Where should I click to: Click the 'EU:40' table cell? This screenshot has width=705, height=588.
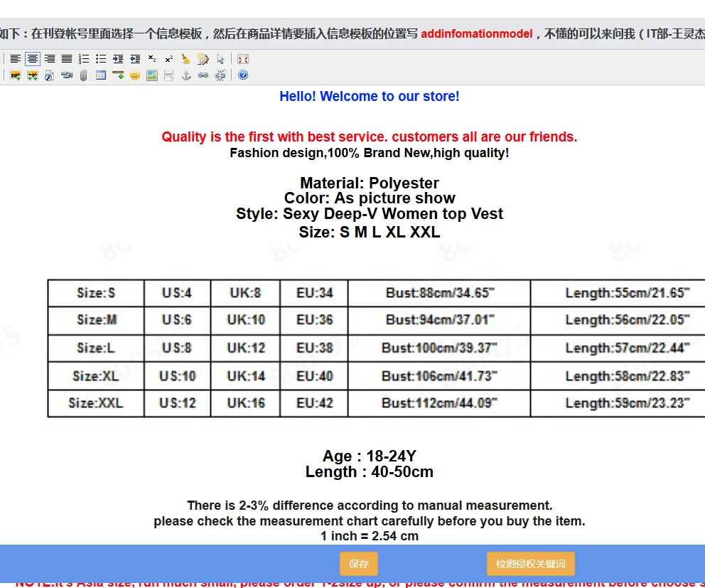pos(314,376)
